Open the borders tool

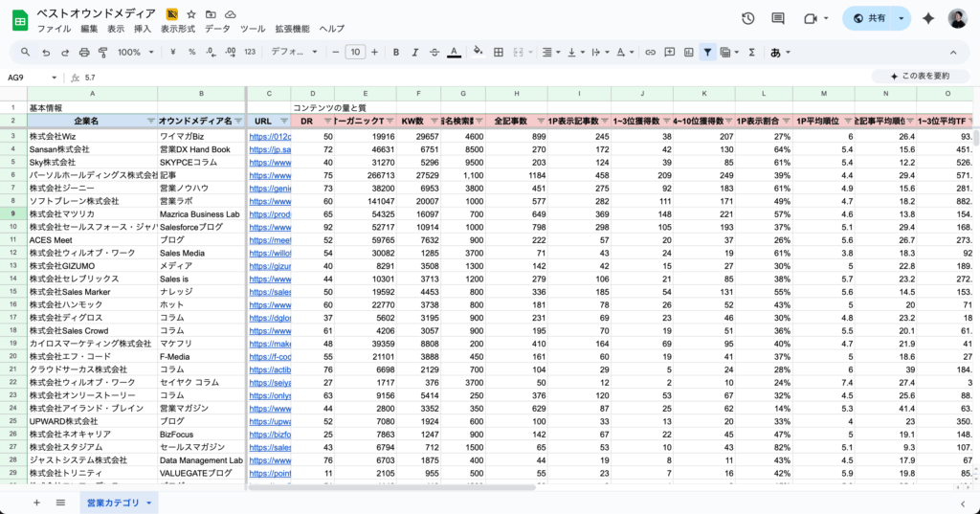tap(498, 53)
